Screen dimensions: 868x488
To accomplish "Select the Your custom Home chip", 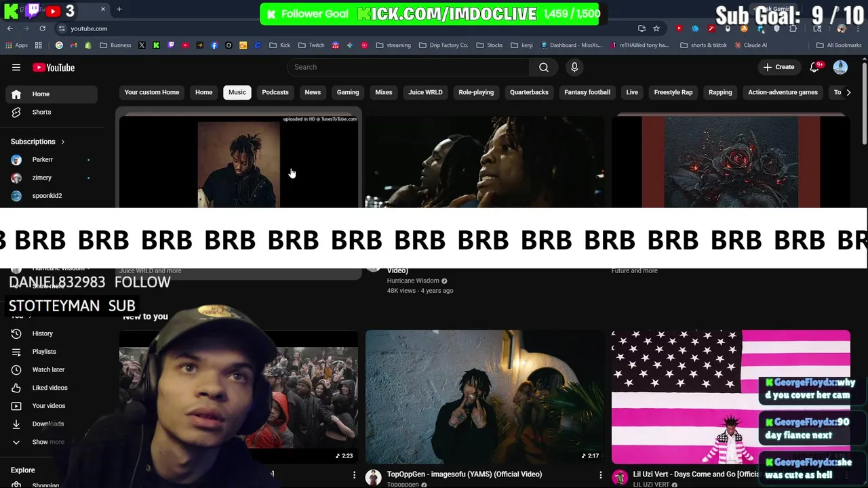I will pyautogui.click(x=152, y=92).
